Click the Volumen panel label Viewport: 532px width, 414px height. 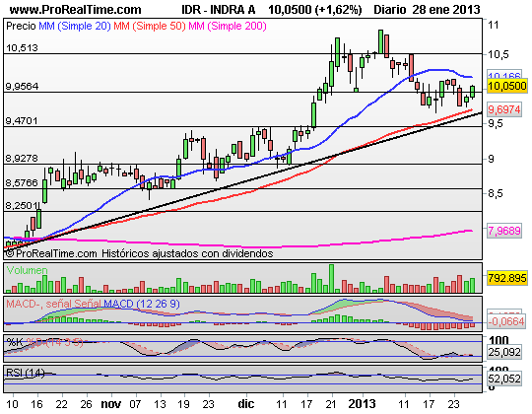click(x=28, y=270)
